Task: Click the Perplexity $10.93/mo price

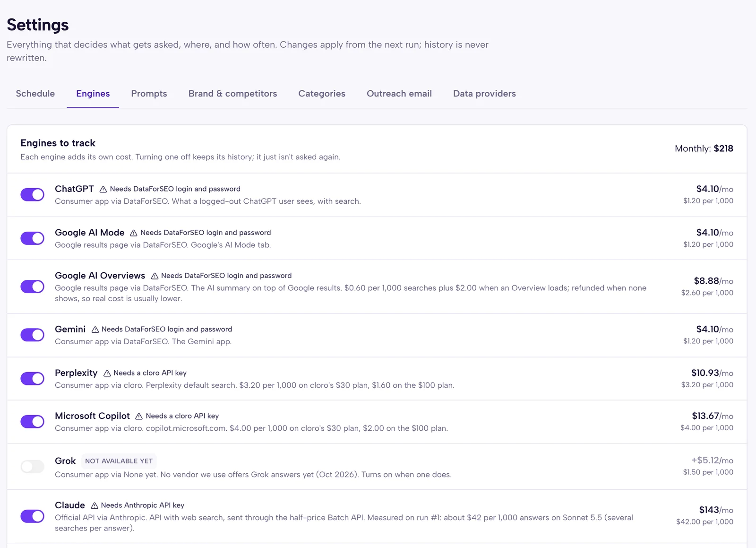Action: tap(712, 373)
